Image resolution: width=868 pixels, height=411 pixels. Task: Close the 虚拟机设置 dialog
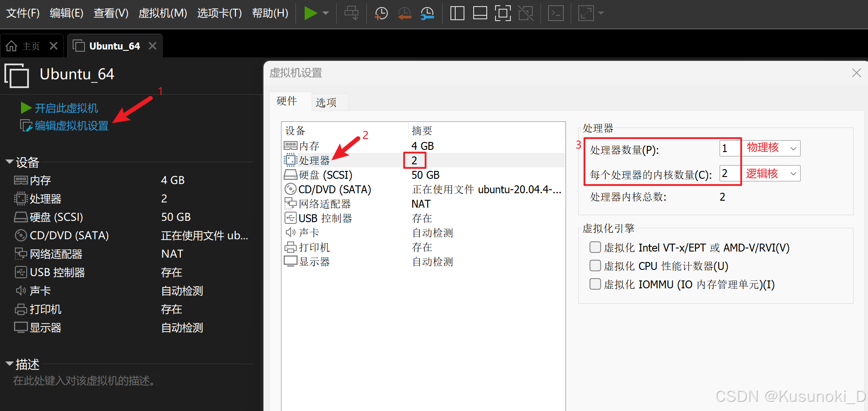(x=857, y=73)
